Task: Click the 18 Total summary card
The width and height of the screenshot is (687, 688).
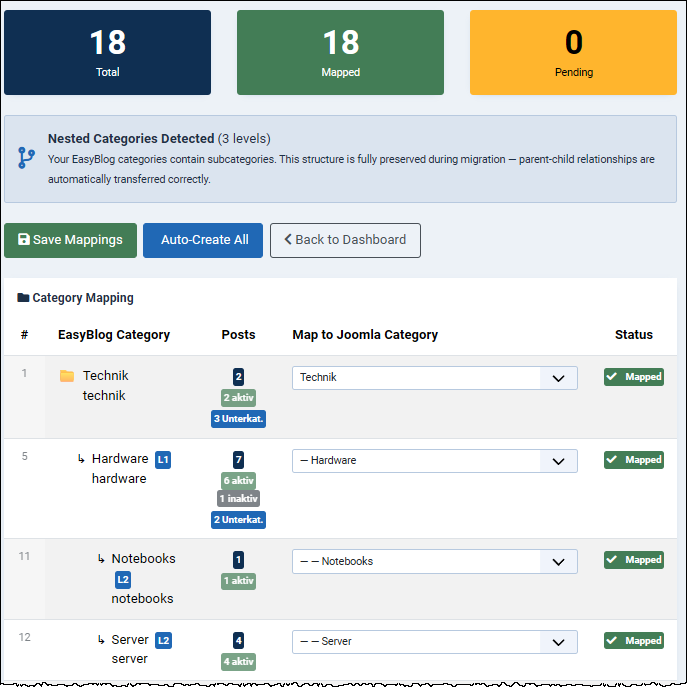Action: 107,53
